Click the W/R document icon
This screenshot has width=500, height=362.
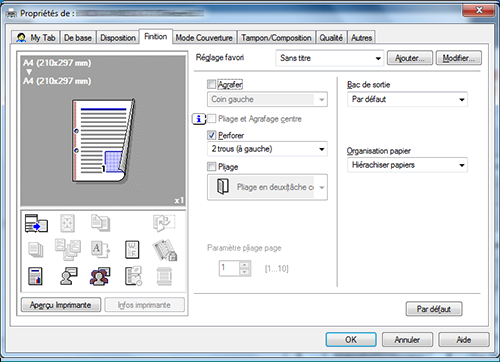pos(132,250)
